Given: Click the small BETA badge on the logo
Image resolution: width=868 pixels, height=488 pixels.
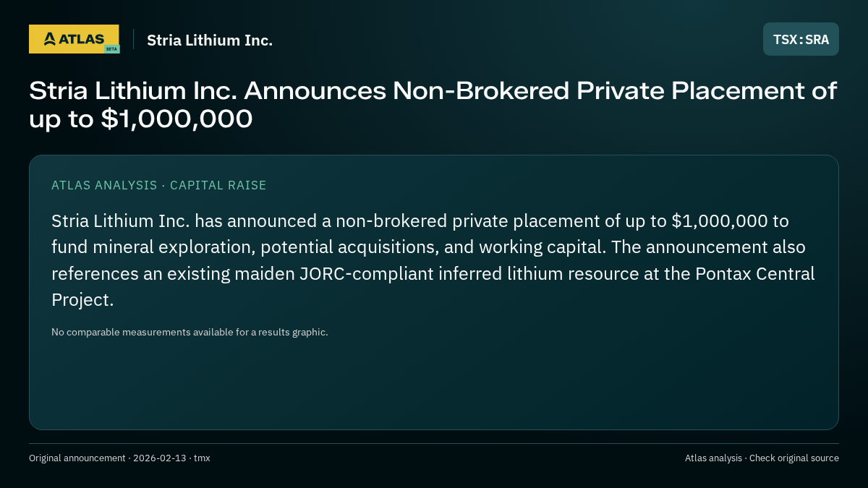Looking at the screenshot, I should [x=111, y=48].
